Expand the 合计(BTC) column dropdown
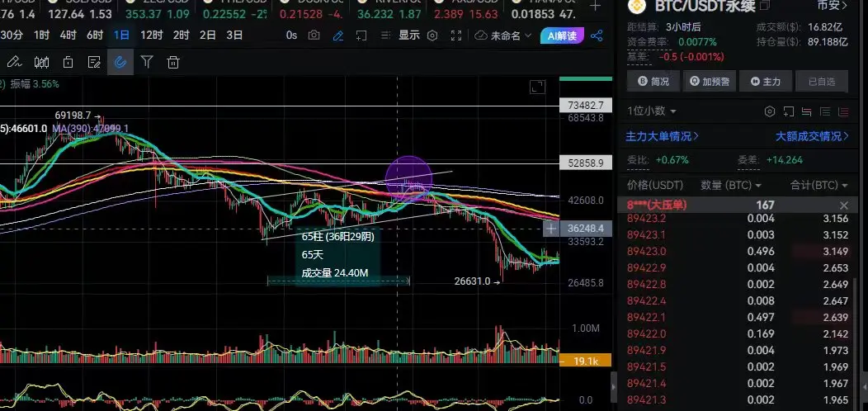This screenshot has width=868, height=411. pyautogui.click(x=819, y=185)
